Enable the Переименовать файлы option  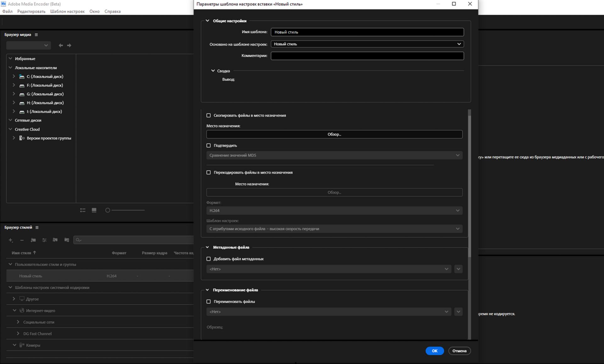click(x=209, y=301)
